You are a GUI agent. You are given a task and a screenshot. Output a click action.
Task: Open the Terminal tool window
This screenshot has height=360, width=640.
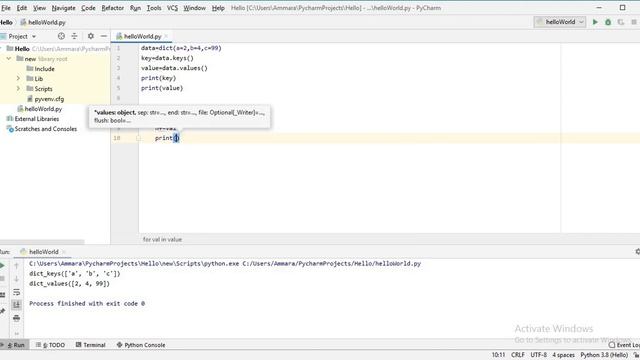91,345
